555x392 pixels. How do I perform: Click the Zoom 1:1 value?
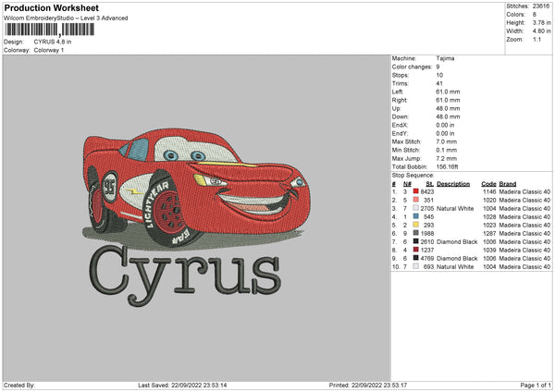click(536, 41)
